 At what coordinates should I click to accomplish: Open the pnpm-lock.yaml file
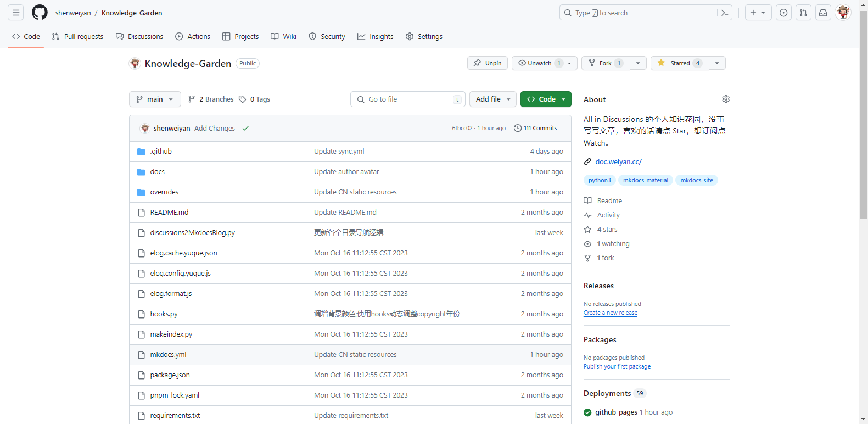175,395
